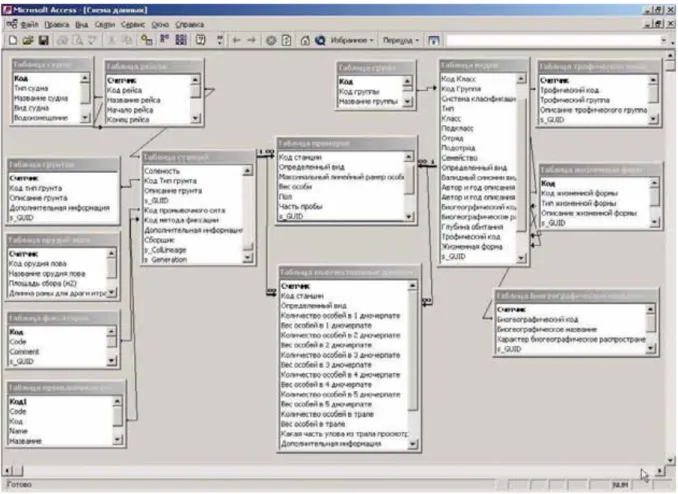
Task: Click the Show Table toolbar icon
Action: click(147, 40)
